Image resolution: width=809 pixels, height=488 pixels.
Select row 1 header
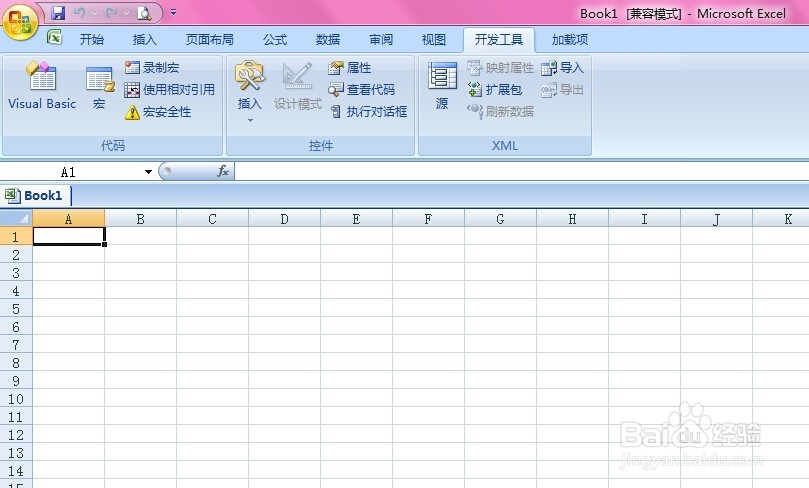(x=16, y=236)
